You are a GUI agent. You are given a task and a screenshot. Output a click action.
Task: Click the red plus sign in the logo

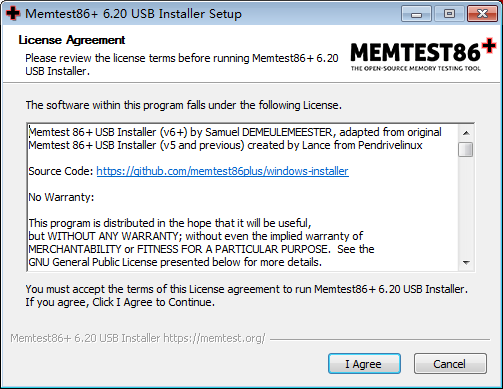(x=489, y=46)
